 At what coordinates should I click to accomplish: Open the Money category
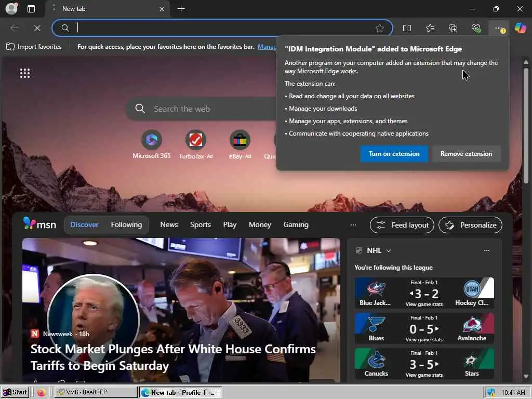coord(260,224)
